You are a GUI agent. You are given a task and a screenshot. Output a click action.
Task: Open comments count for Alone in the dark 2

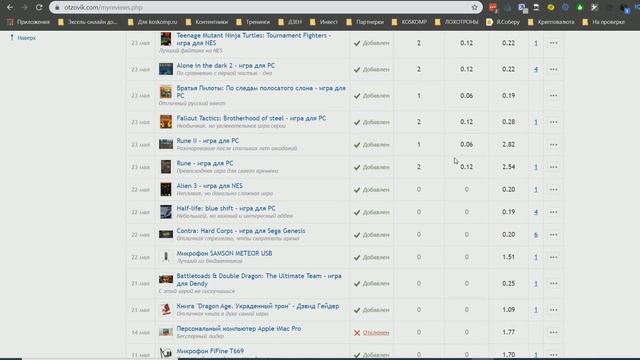pos(536,69)
